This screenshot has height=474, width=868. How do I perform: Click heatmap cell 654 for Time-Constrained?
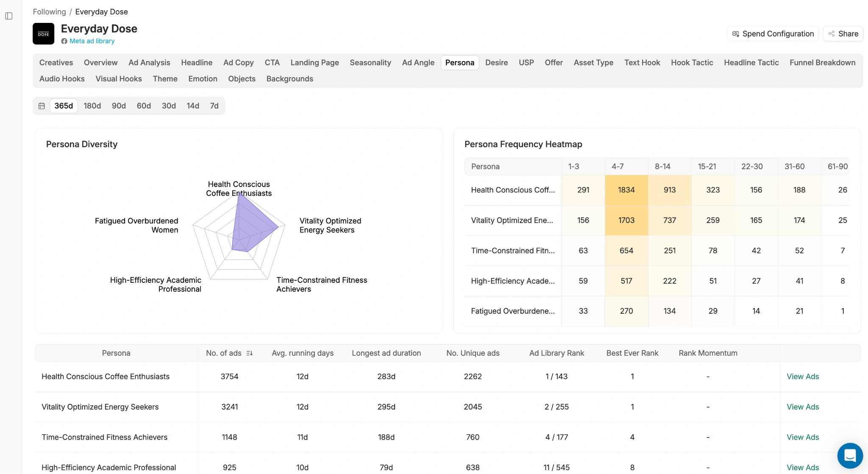pos(626,251)
